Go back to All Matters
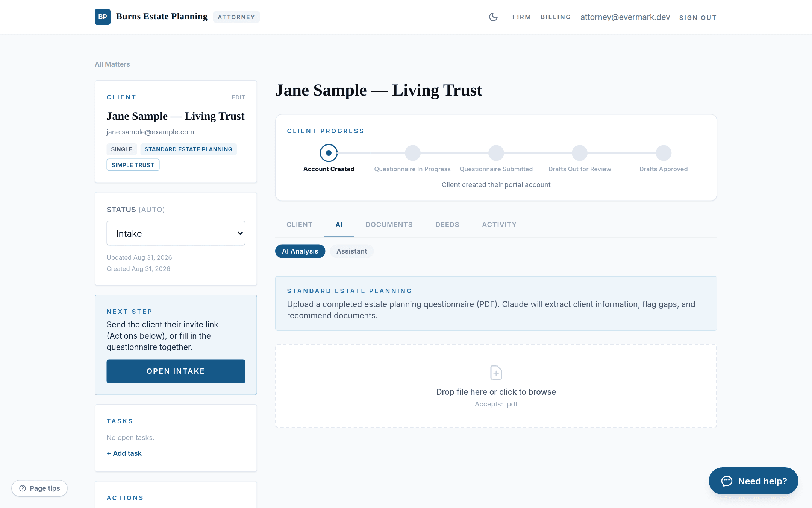Viewport: 812px width, 508px height. tap(112, 64)
